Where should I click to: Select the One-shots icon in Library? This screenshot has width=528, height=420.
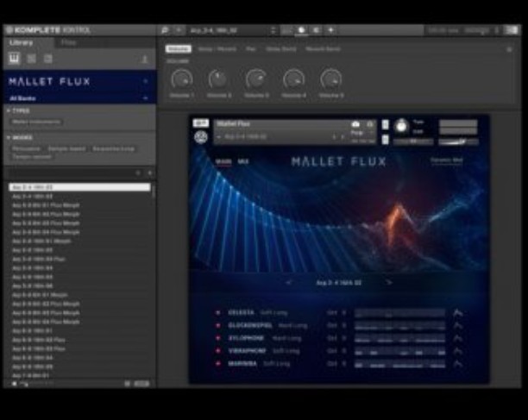tap(48, 59)
